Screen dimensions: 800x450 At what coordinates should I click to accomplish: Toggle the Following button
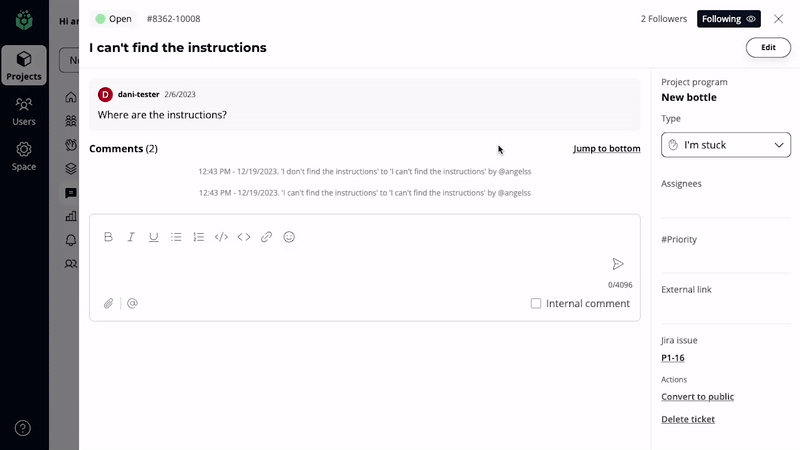click(x=728, y=19)
